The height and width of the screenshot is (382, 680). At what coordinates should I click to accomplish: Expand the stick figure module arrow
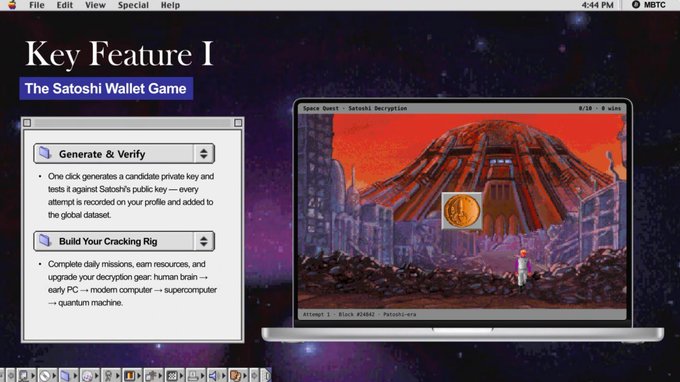pyautogui.click(x=118, y=375)
